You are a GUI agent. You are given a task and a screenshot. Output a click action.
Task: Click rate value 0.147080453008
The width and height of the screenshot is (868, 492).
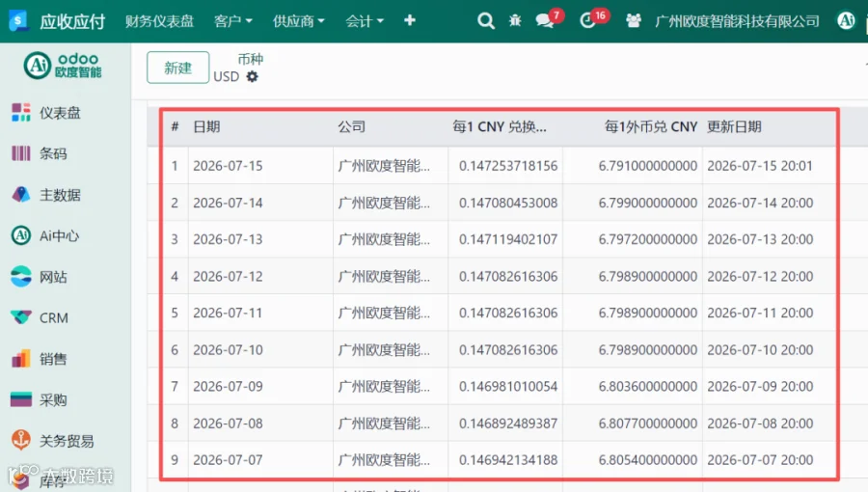pos(508,203)
